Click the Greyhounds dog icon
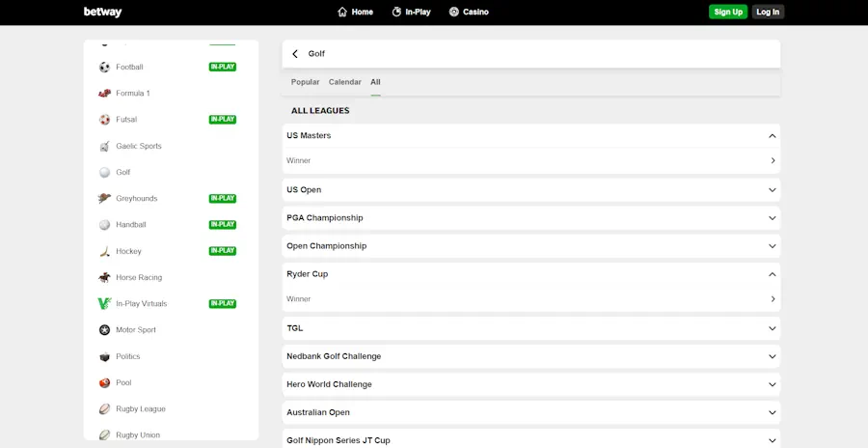This screenshot has width=868, height=448. point(104,199)
